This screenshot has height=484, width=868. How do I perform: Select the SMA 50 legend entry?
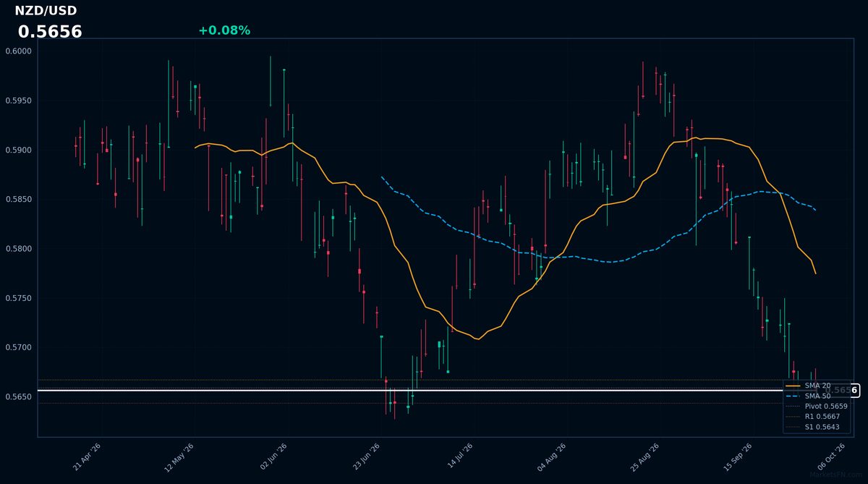(817, 396)
